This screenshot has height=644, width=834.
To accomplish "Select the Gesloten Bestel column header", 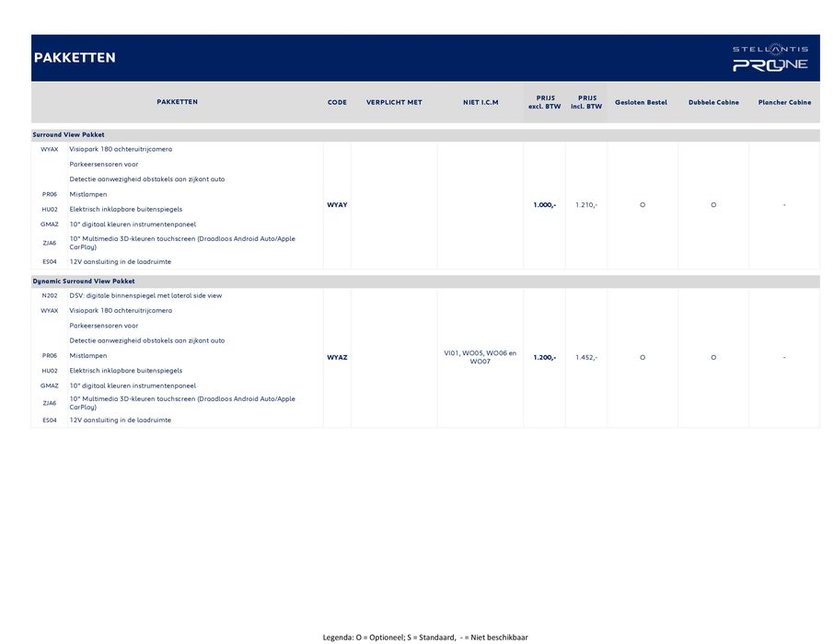I will (x=641, y=102).
